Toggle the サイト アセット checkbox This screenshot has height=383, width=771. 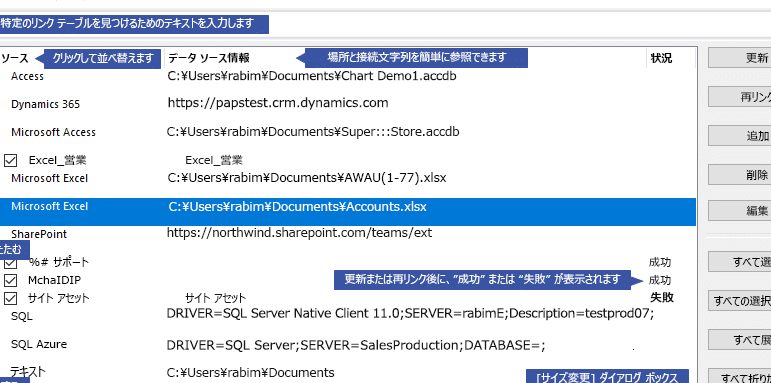pos(10,298)
